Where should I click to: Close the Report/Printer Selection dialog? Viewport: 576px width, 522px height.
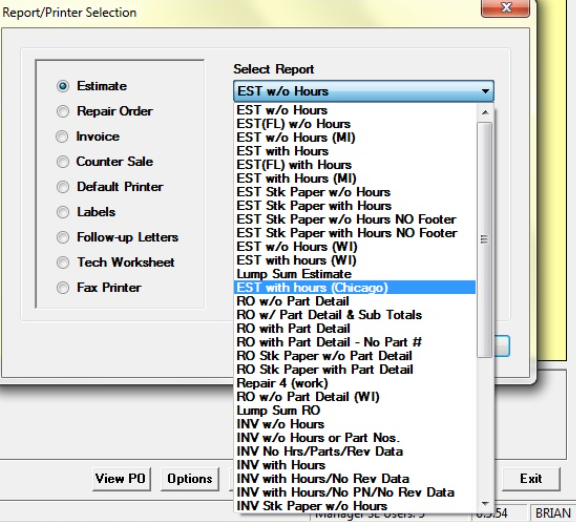point(506,7)
